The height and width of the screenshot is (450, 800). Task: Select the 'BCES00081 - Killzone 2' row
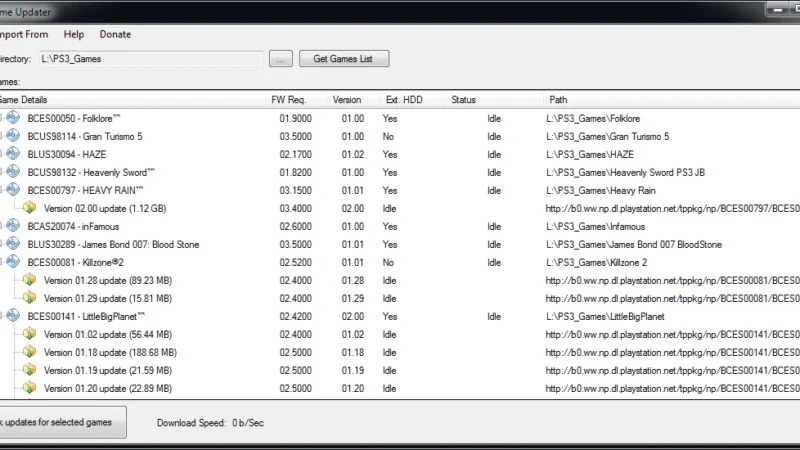point(76,262)
